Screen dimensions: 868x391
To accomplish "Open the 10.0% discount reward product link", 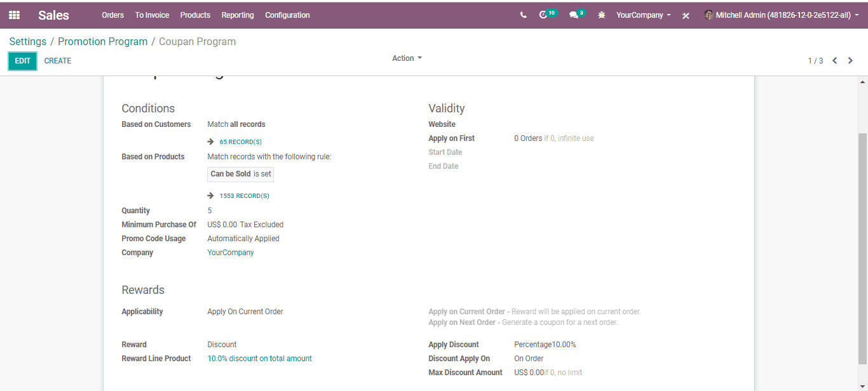I will coord(260,359).
